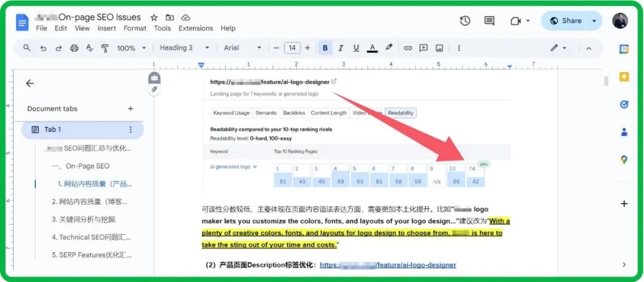This screenshot has width=644, height=282.
Task: Click the version history clock icon
Action: point(465,21)
